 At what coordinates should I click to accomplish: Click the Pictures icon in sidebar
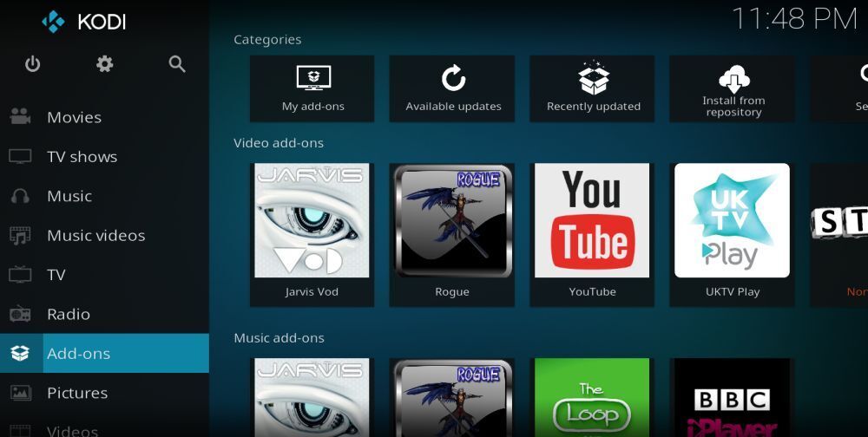(20, 393)
